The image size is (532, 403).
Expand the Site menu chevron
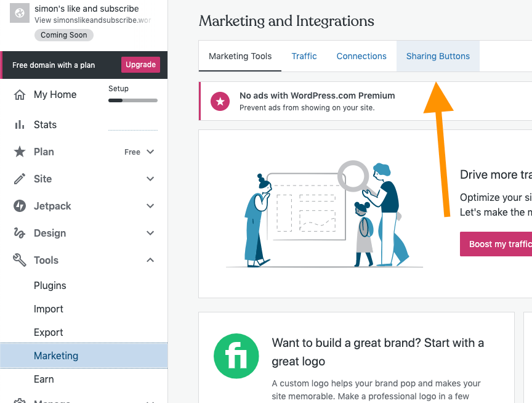click(150, 179)
